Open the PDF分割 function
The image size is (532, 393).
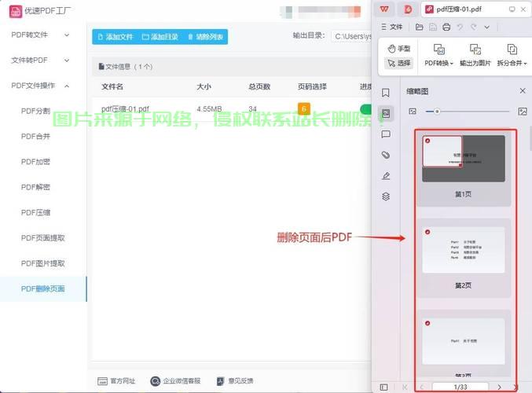[x=35, y=111]
